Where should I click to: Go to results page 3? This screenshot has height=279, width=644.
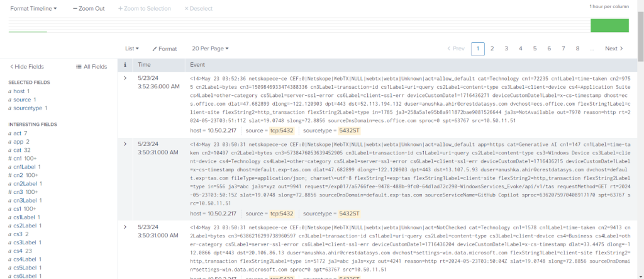[x=506, y=48]
